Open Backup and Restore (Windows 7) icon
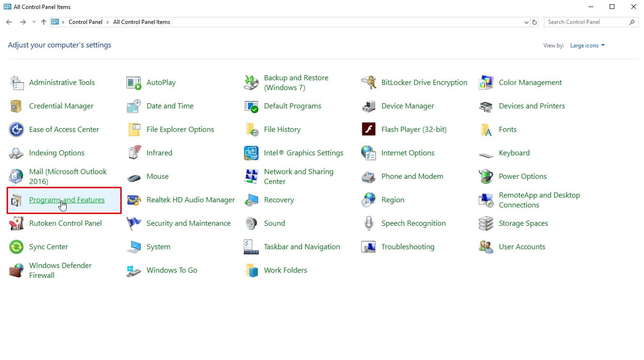 click(x=251, y=83)
